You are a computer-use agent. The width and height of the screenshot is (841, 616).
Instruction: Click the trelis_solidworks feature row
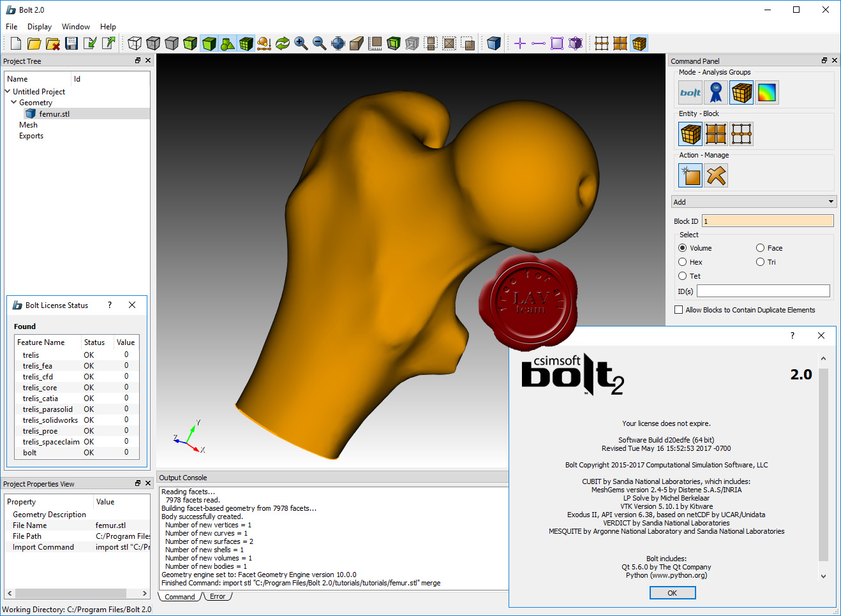[x=77, y=420]
